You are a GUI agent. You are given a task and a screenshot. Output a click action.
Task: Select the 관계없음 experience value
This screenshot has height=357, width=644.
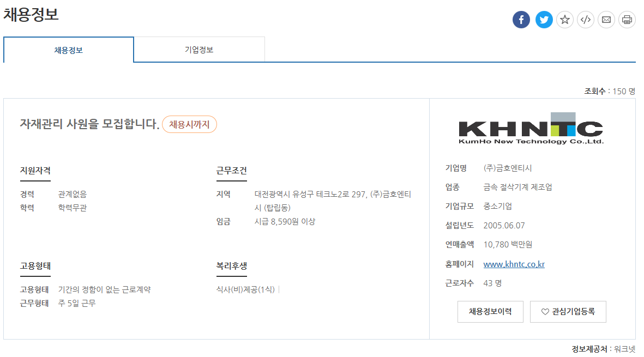click(x=73, y=194)
